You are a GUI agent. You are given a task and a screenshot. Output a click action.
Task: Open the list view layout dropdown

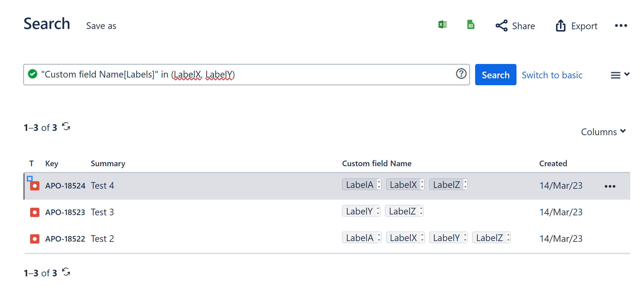(x=620, y=75)
